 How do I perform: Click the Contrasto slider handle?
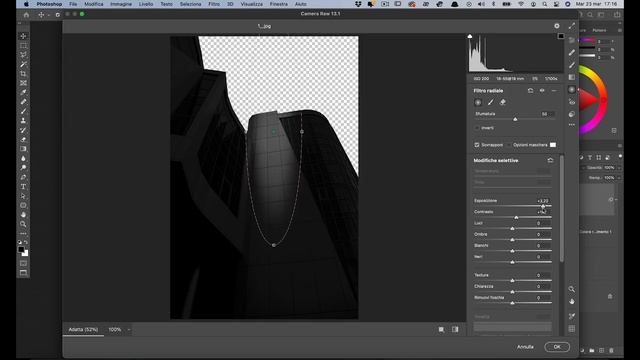516,218
